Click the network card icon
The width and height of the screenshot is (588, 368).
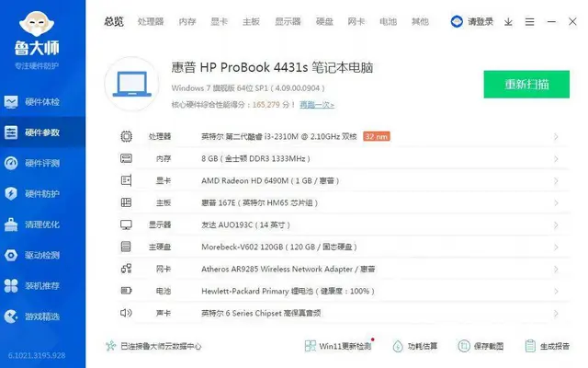tap(127, 269)
